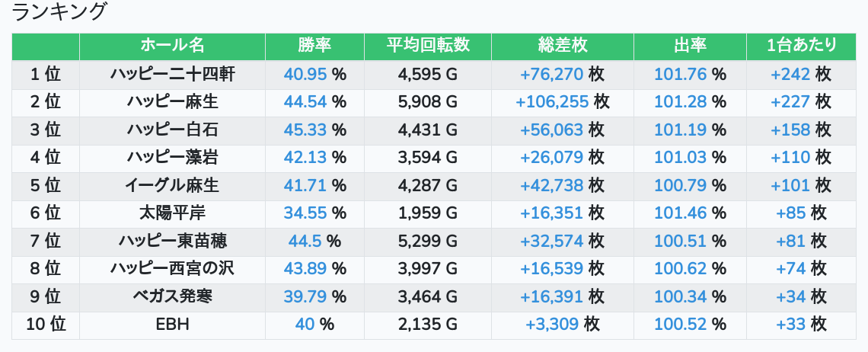Select the ハッピー東苗穂 hall name
This screenshot has width=868, height=352.
(172, 241)
